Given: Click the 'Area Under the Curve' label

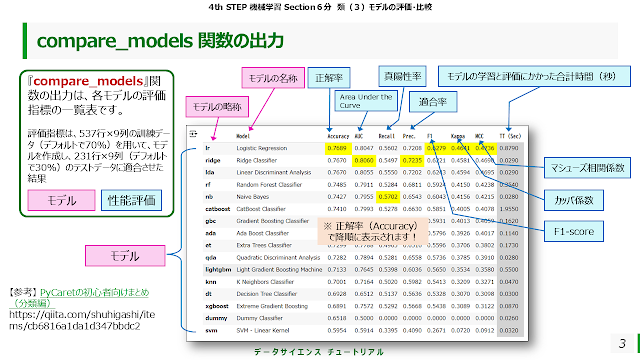Looking at the screenshot, I should point(366,101).
